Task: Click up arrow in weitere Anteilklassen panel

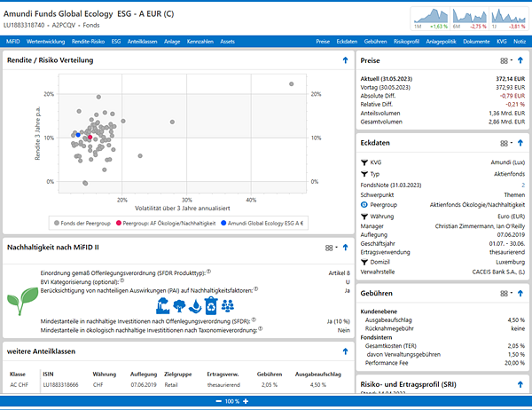Action: tap(345, 351)
